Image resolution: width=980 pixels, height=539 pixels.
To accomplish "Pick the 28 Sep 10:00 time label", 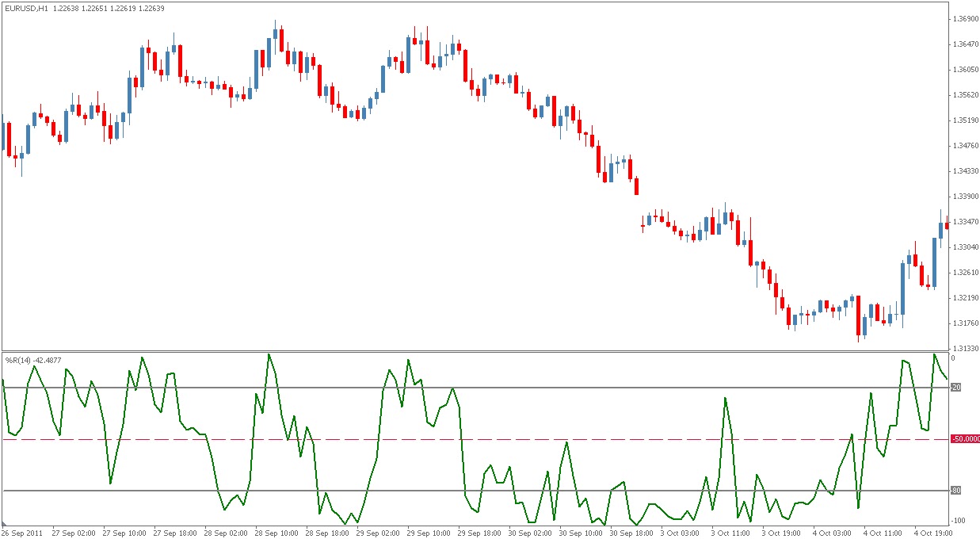I will point(276,533).
